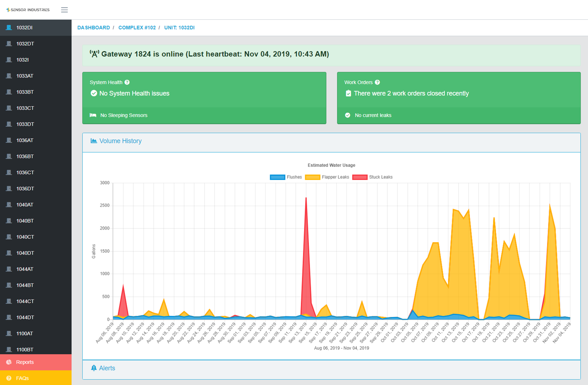Toggle Flushes series in chart legend
The image size is (588, 385).
click(x=286, y=177)
